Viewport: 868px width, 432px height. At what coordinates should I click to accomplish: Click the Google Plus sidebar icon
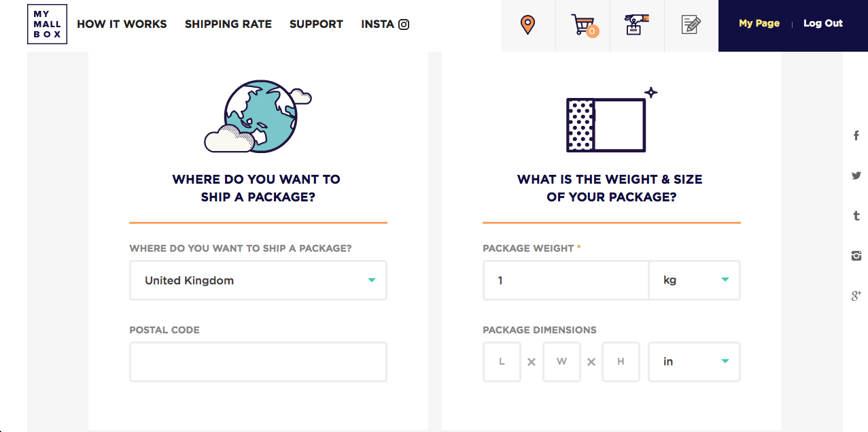(x=856, y=295)
